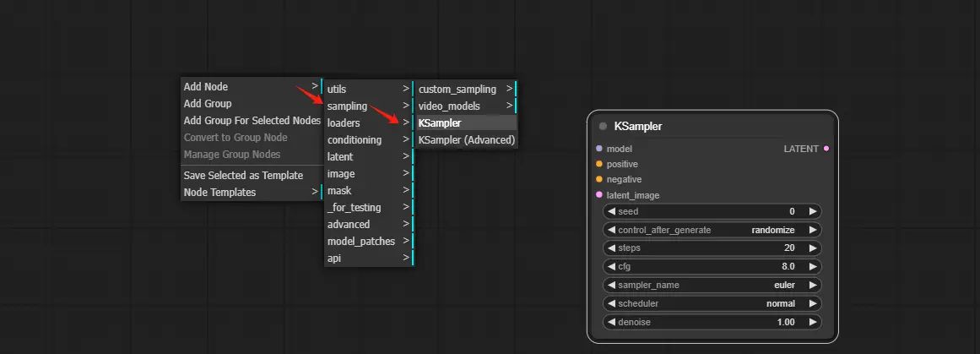Click Add Group menu option

click(x=208, y=104)
